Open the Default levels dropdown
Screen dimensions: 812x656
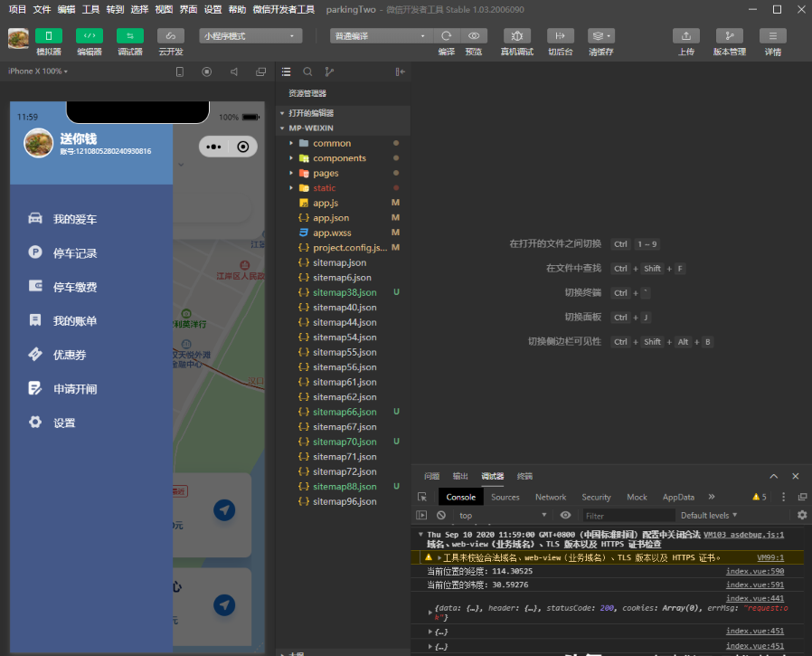pos(708,516)
